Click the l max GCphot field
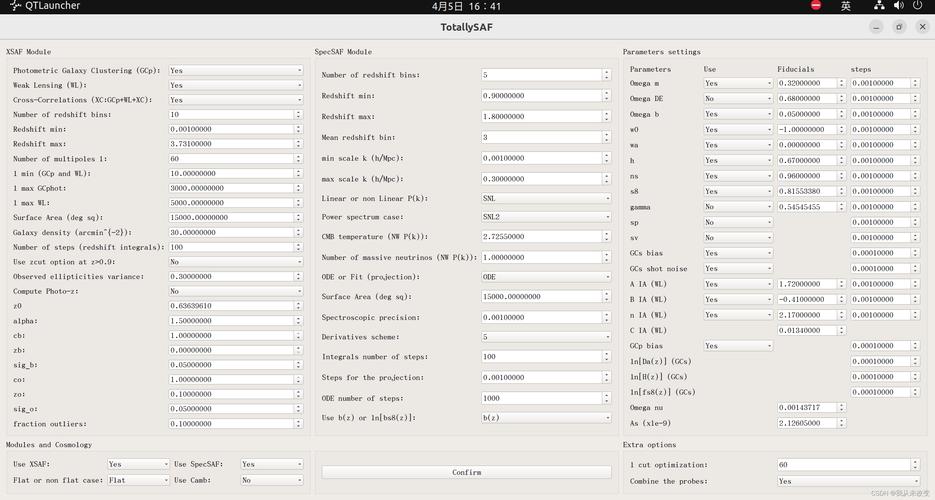 click(236, 188)
